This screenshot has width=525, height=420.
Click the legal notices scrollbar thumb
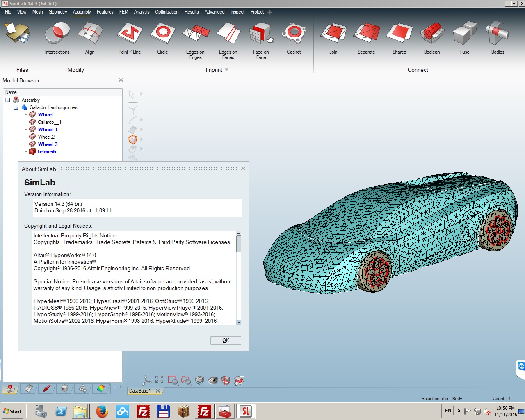click(239, 244)
